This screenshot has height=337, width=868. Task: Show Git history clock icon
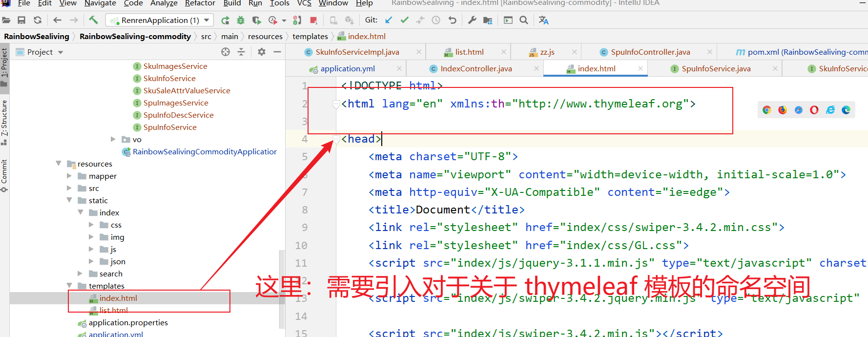tap(436, 20)
